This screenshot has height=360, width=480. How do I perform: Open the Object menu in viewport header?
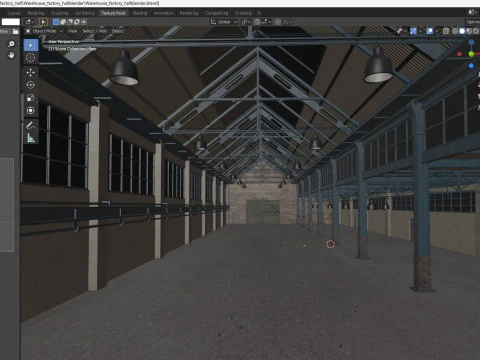pos(118,31)
